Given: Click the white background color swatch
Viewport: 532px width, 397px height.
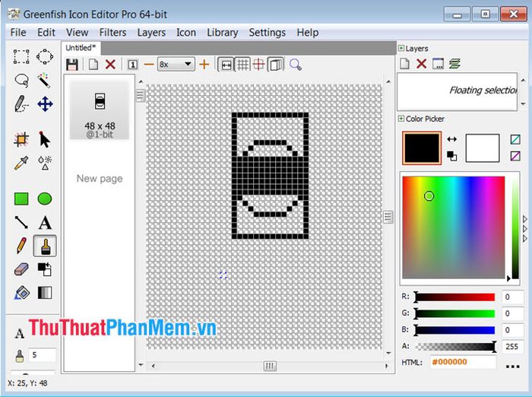Looking at the screenshot, I should [483, 148].
